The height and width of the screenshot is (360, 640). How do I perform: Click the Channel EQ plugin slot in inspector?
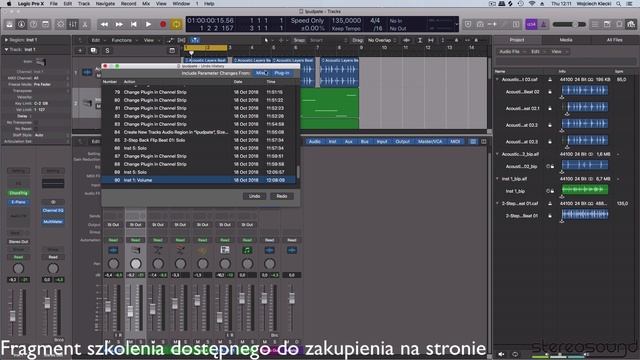pos(53,211)
